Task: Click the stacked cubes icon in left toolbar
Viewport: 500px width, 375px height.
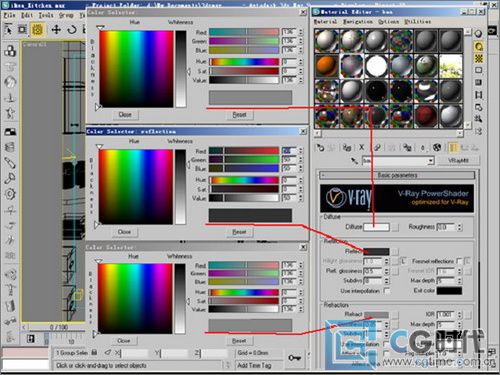Action: [10, 50]
